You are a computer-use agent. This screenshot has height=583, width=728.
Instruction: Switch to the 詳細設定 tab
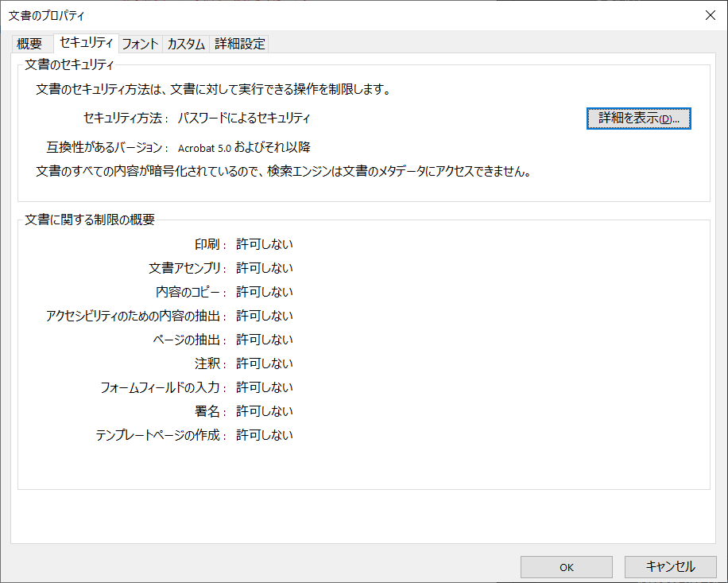(x=239, y=44)
